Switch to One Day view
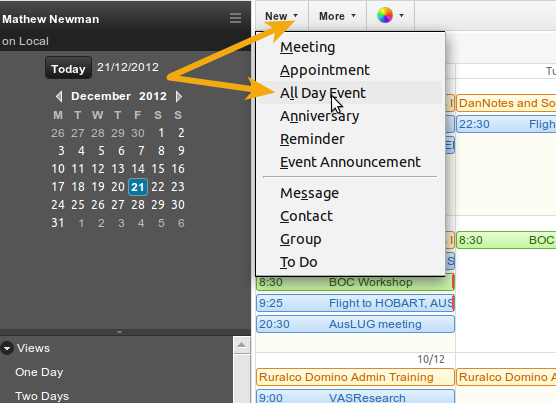Viewport: 556px width, 403px height. tap(39, 372)
